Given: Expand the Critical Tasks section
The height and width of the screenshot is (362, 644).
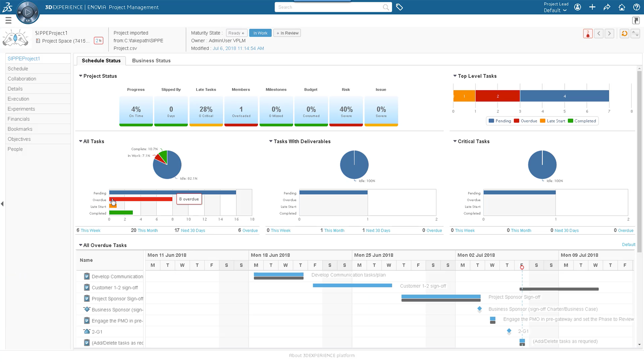Looking at the screenshot, I should coord(455,141).
